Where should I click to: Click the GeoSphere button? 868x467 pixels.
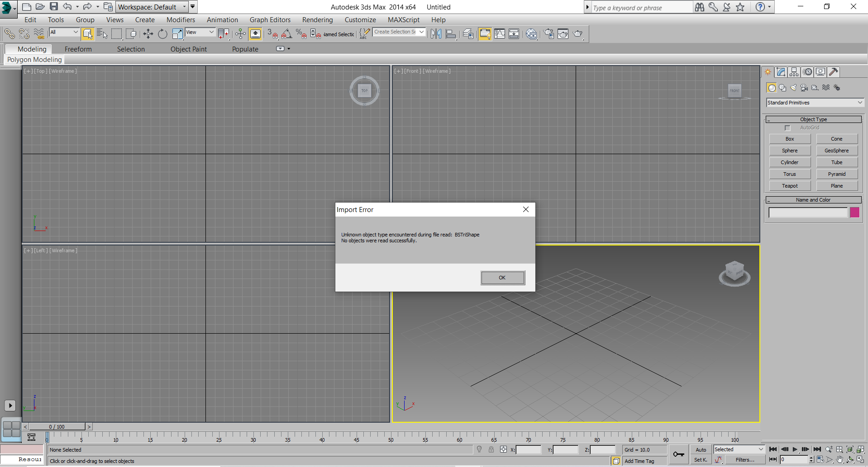pyautogui.click(x=837, y=151)
